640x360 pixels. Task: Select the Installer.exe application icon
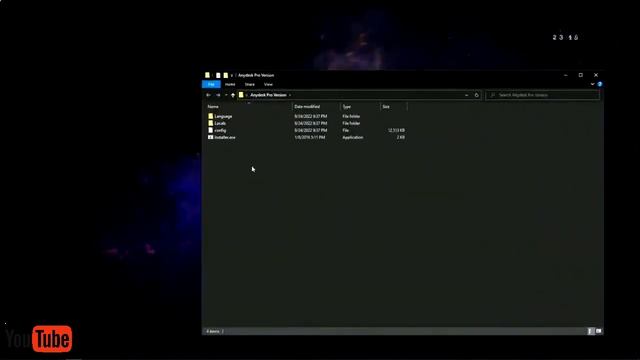tap(211, 137)
